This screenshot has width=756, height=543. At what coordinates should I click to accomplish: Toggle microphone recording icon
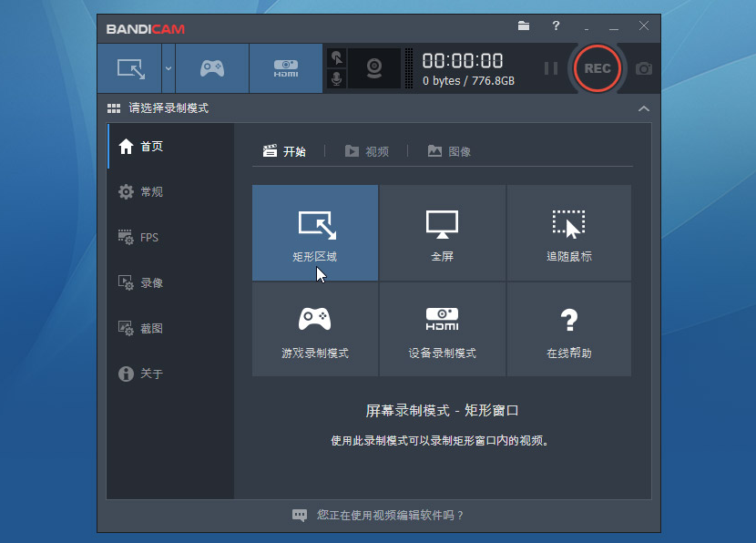click(336, 78)
